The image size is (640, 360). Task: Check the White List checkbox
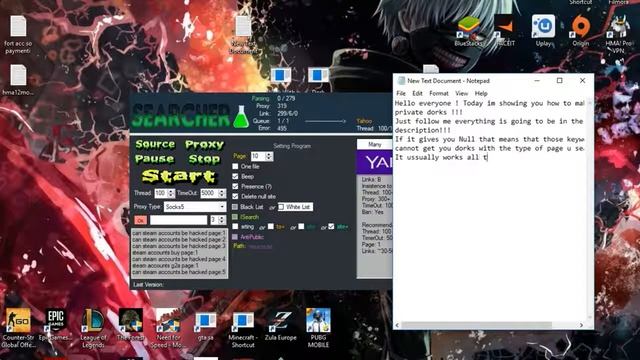(281, 207)
